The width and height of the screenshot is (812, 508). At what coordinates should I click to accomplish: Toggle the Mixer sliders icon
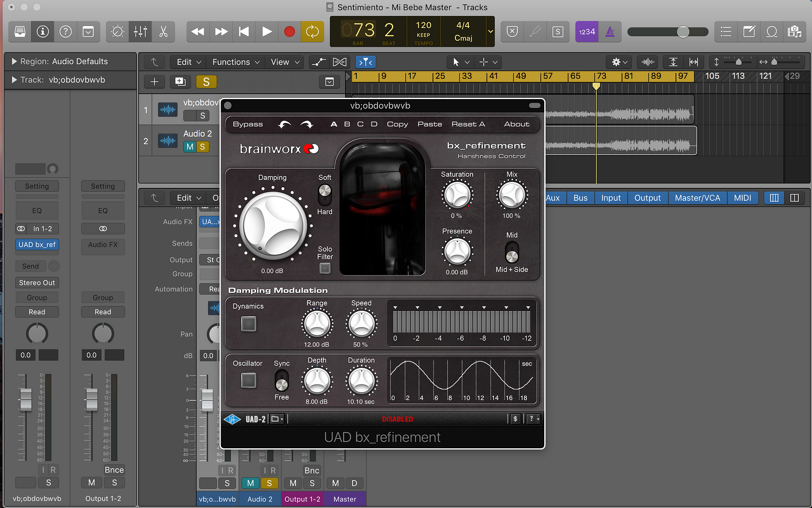pyautogui.click(x=140, y=31)
